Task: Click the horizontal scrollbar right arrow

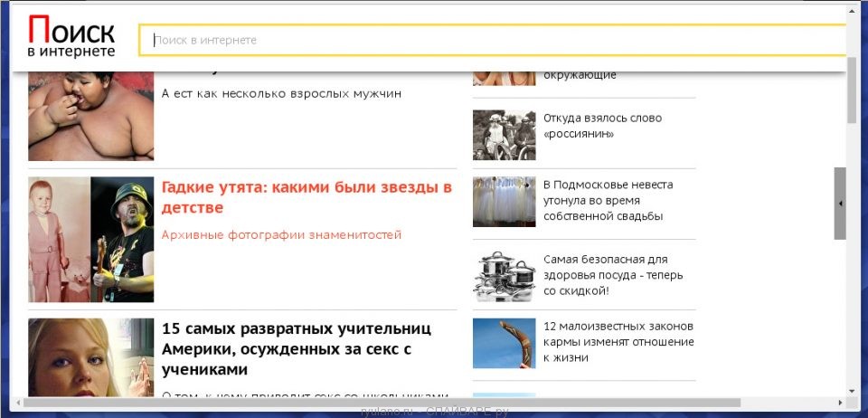Action: [x=841, y=403]
